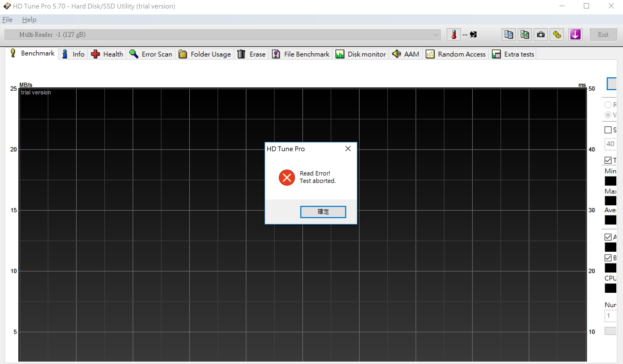Viewport: 623px width, 364px height.
Task: Click the Disk monitor chart icon
Action: coord(340,54)
